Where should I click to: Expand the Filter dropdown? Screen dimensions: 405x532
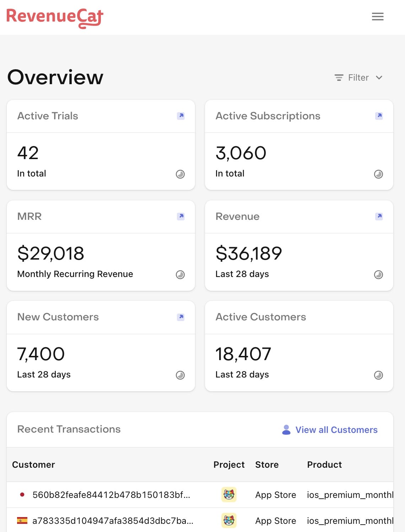coord(358,77)
